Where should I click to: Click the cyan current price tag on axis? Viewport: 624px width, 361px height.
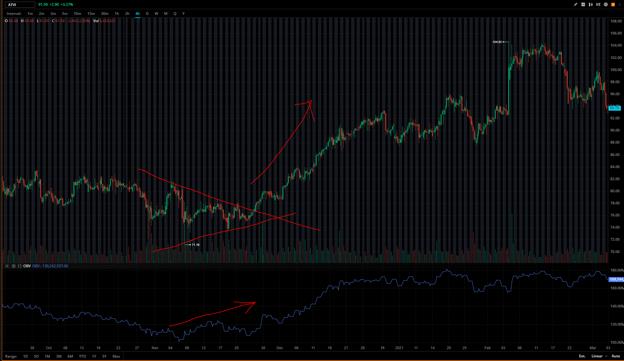[x=614, y=108]
